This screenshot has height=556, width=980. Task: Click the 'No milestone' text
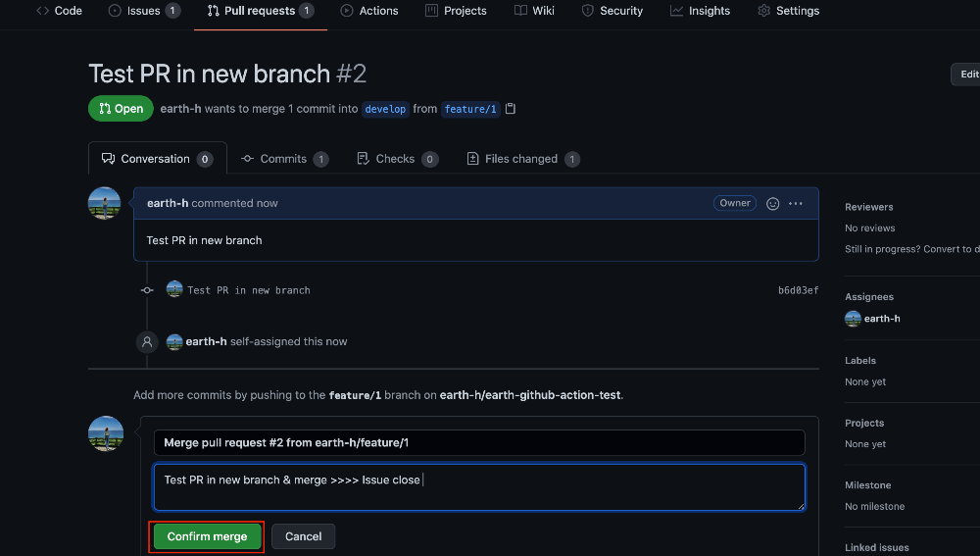(875, 507)
